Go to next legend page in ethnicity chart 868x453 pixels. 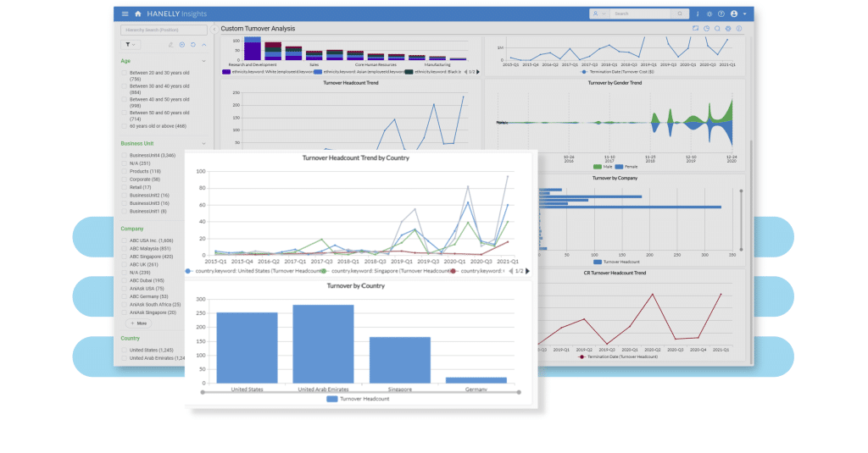(478, 72)
